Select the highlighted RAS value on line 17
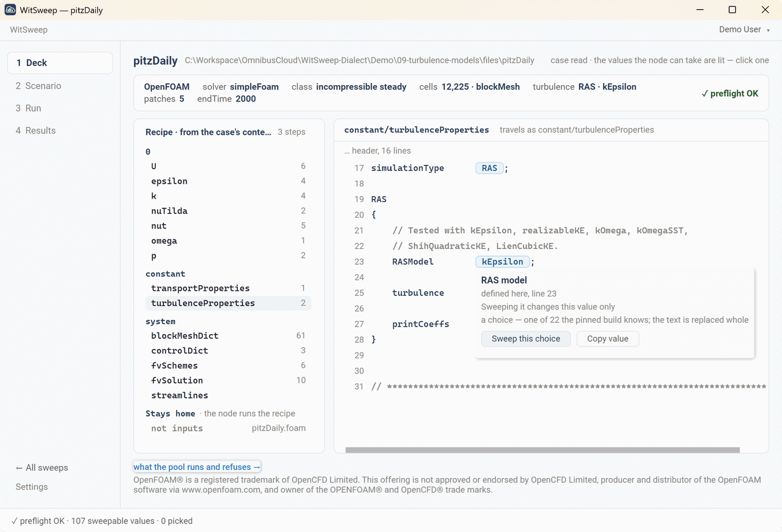The width and height of the screenshot is (782, 532). coord(489,168)
